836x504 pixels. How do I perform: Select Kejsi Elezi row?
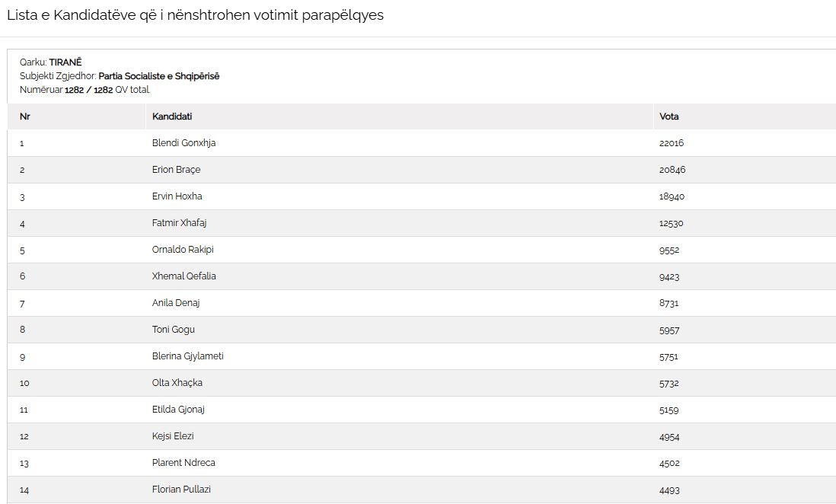click(x=422, y=436)
